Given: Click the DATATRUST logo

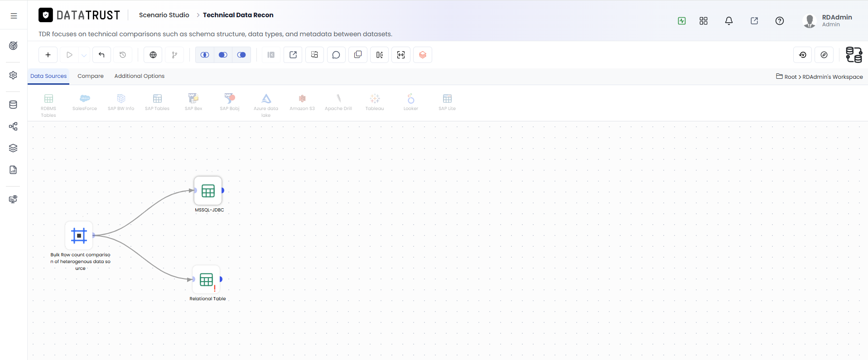Looking at the screenshot, I should click(x=79, y=15).
